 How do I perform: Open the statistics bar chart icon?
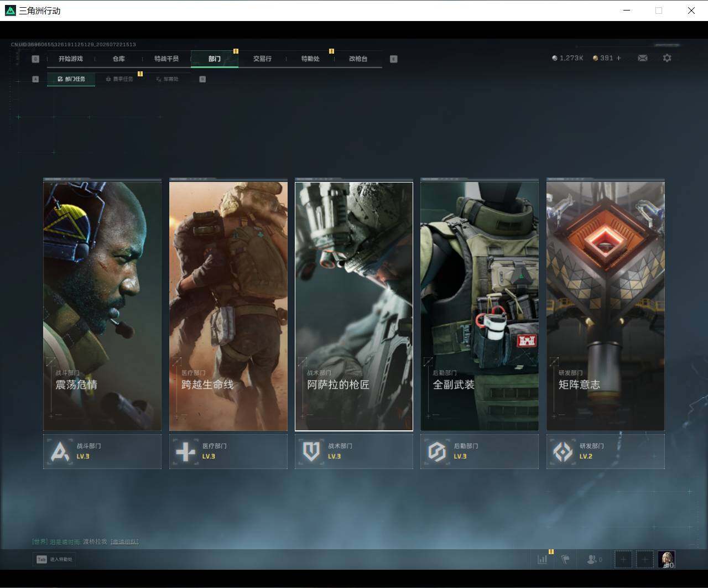[543, 559]
